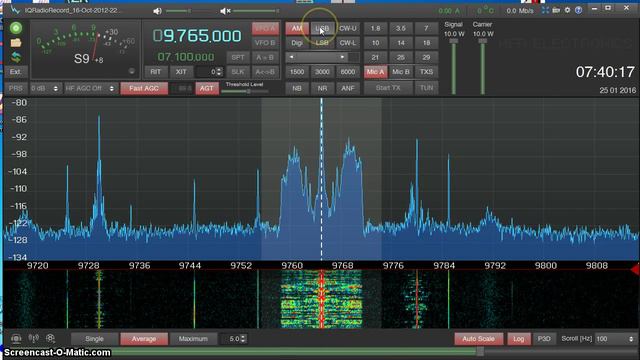Viewport: 640px width, 360px height.
Task: Click Auto Scale button
Action: 478,339
